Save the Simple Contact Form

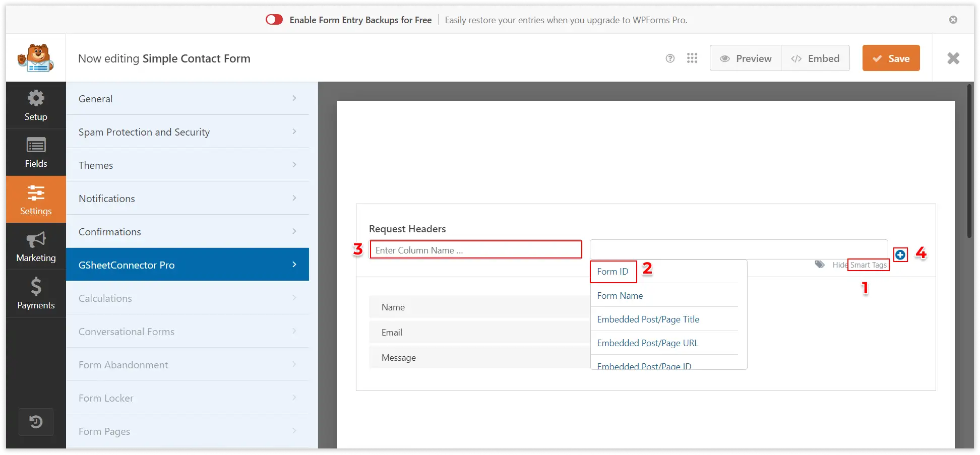point(891,58)
